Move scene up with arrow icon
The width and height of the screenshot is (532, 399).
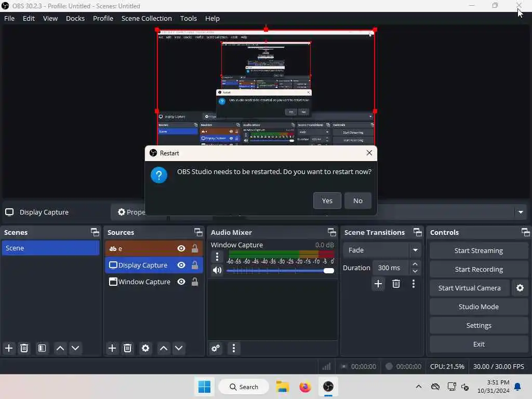[60, 348]
